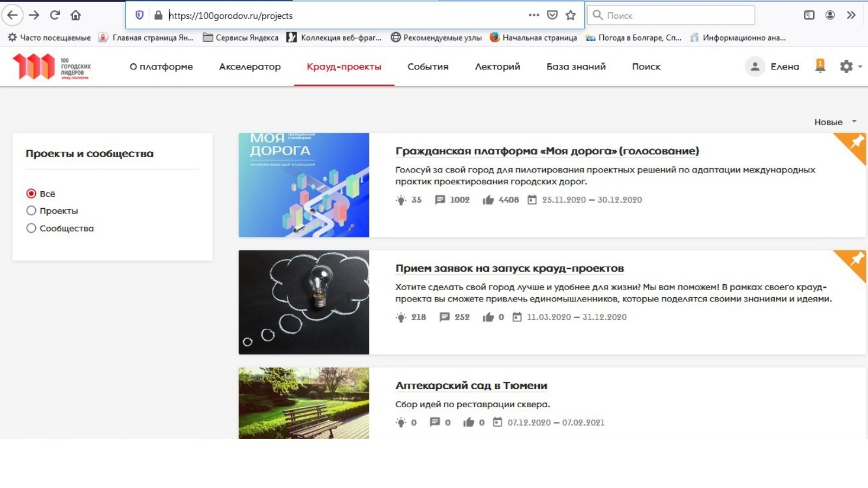Select the Проекты radio button
Viewport: 868px width, 488px height.
pyautogui.click(x=31, y=211)
